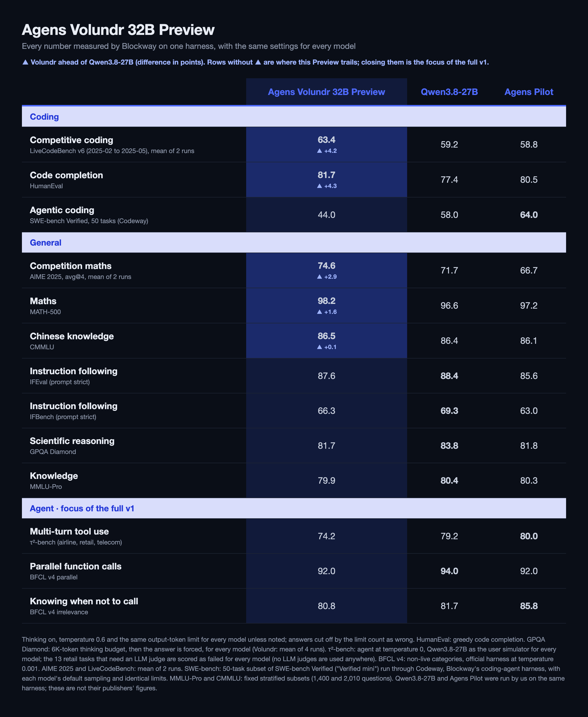The image size is (588, 717).
Task: Click the "Chinese knowledge" row label
Action: (72, 336)
